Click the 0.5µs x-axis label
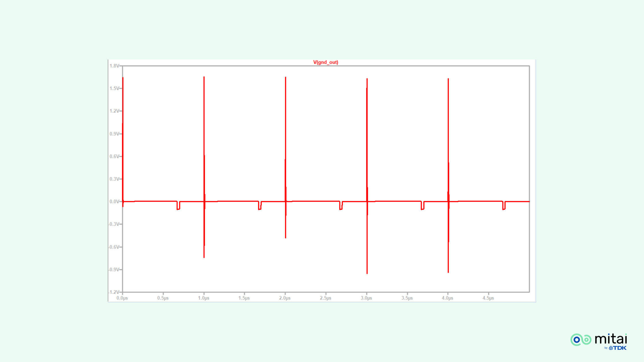The image size is (644, 362). click(163, 298)
